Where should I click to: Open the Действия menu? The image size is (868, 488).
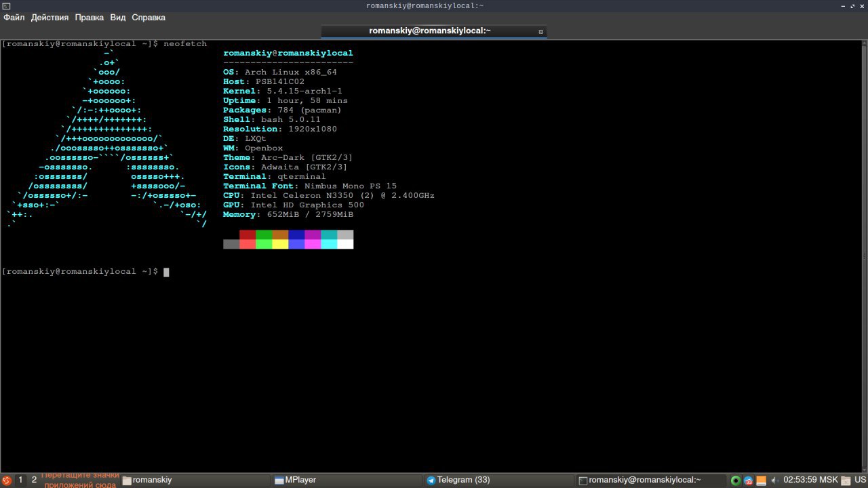[50, 18]
